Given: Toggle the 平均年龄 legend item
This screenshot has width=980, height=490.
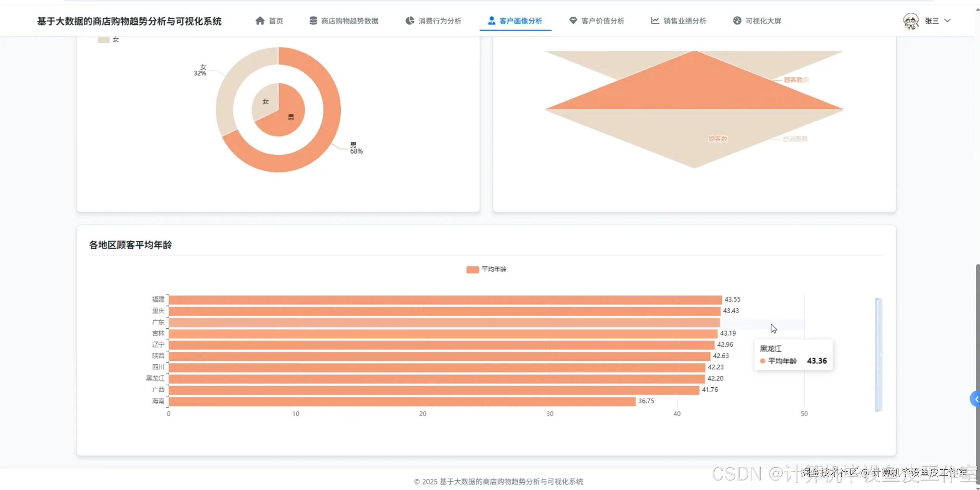Looking at the screenshot, I should [x=486, y=269].
